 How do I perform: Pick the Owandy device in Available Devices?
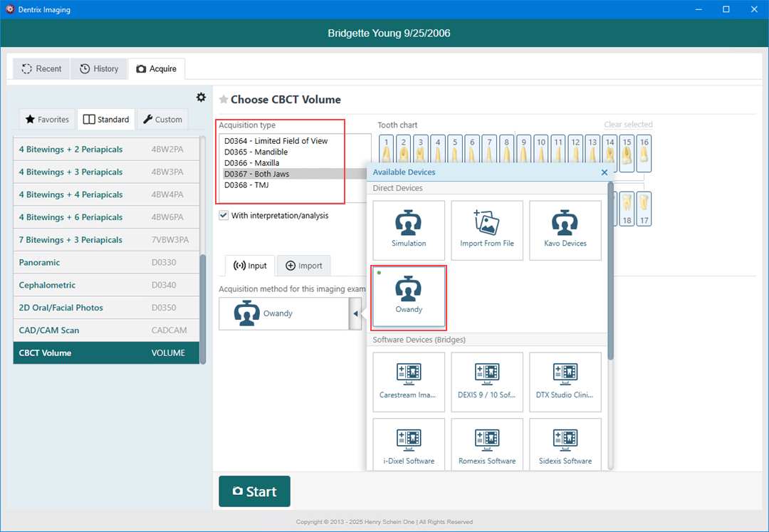click(x=409, y=296)
